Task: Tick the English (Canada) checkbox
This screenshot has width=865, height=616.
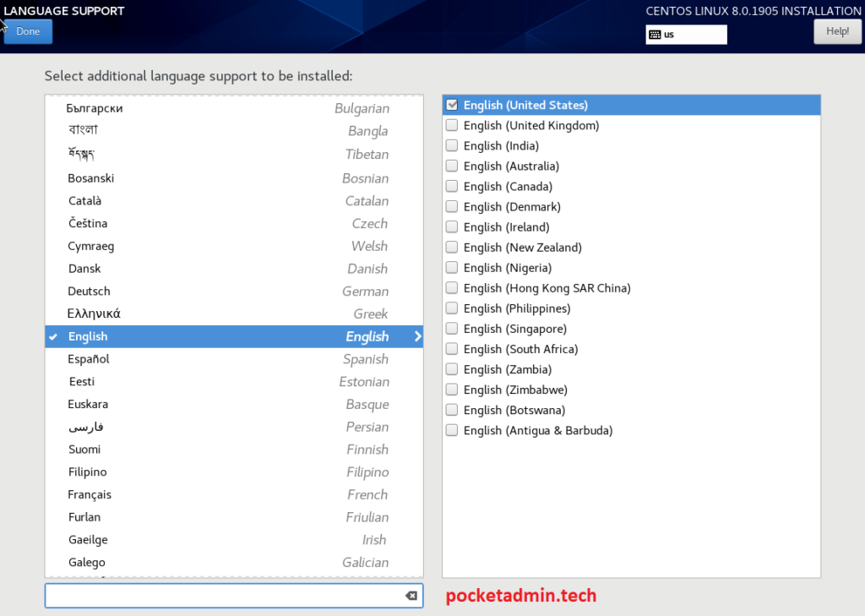Action: click(452, 186)
